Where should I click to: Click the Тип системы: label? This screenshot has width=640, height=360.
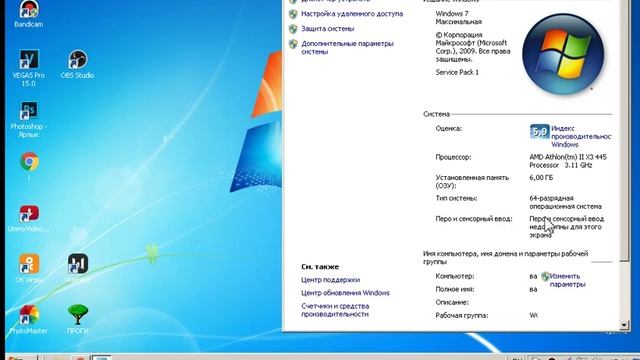click(456, 198)
